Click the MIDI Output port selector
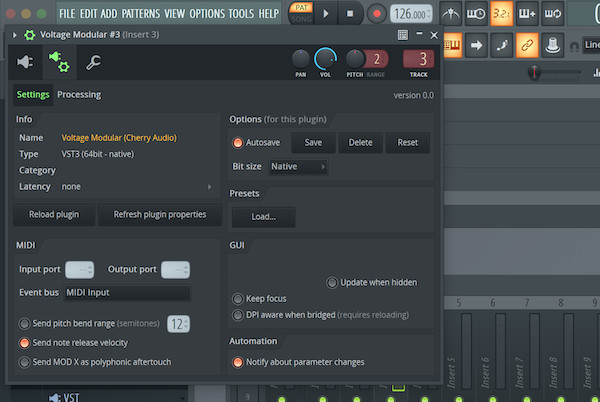 pyautogui.click(x=175, y=270)
